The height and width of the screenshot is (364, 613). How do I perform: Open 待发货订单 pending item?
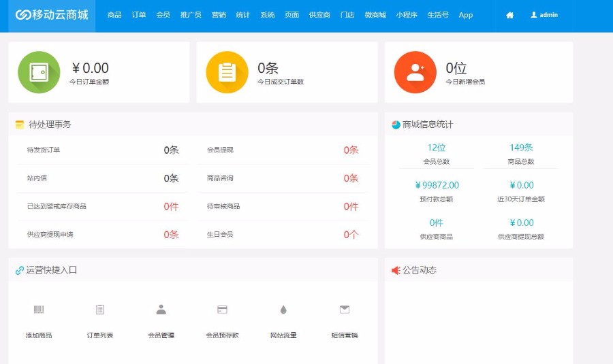pyautogui.click(x=44, y=150)
